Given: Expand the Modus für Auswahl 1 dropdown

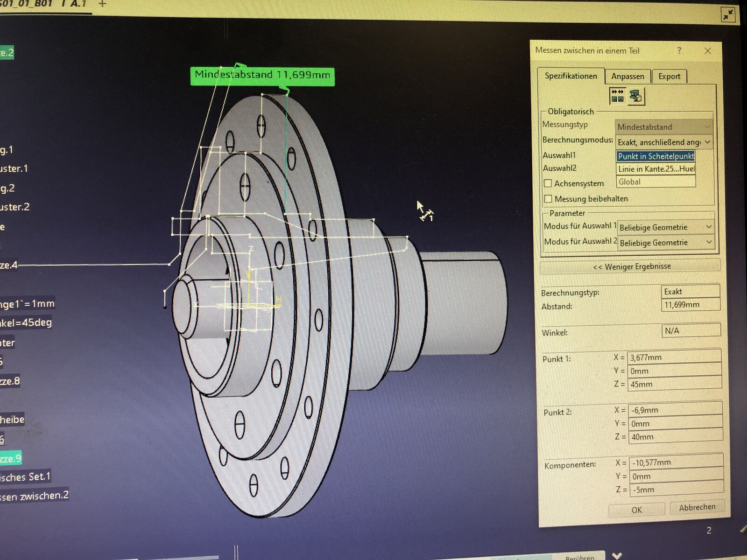Looking at the screenshot, I should pyautogui.click(x=665, y=227).
